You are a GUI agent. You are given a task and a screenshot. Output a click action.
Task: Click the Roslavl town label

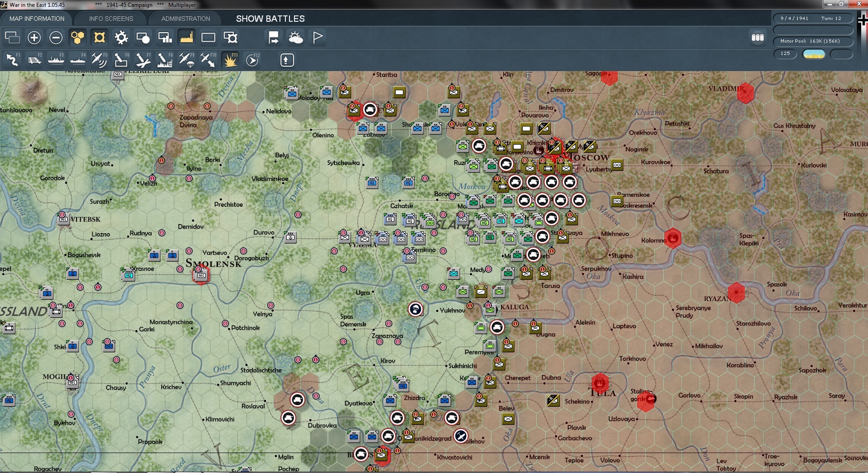(x=253, y=406)
